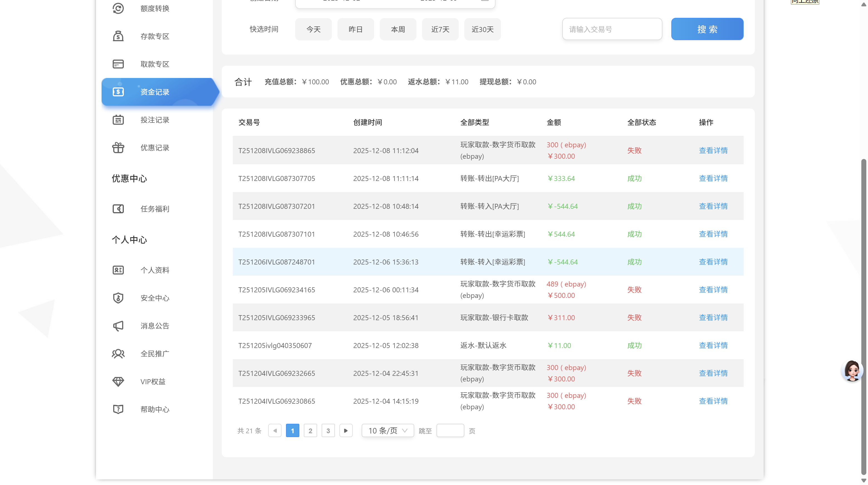Click the next page arrow button
This screenshot has width=868, height=485.
click(x=346, y=430)
